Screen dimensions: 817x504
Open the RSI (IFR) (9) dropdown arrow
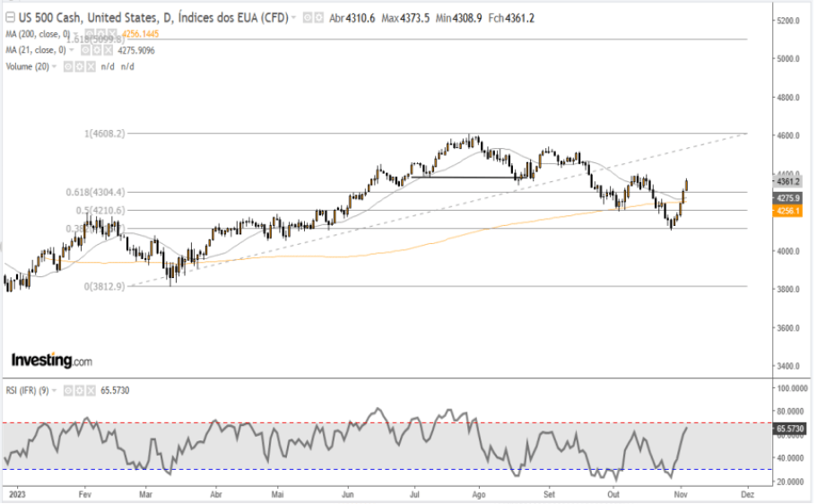55,390
